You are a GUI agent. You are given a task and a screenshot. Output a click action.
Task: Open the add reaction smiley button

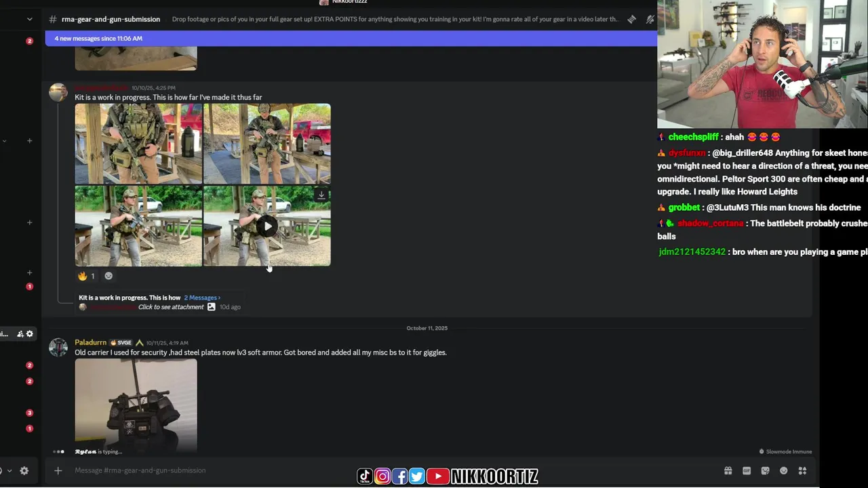point(108,276)
